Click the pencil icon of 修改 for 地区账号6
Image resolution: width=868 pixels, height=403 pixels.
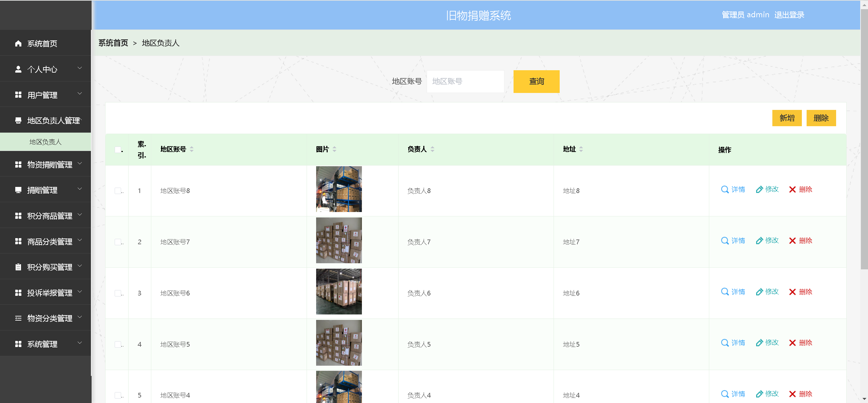coord(759,292)
